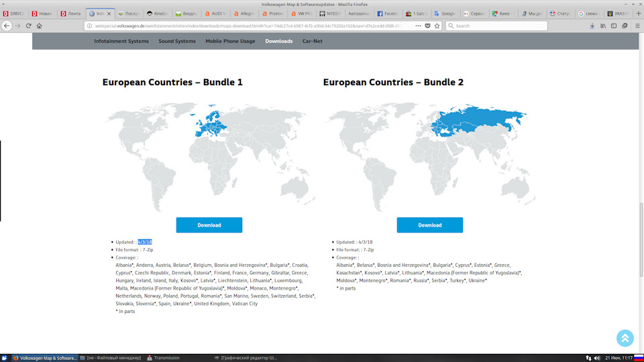Switch to the 1 Satz tab

[417, 13]
